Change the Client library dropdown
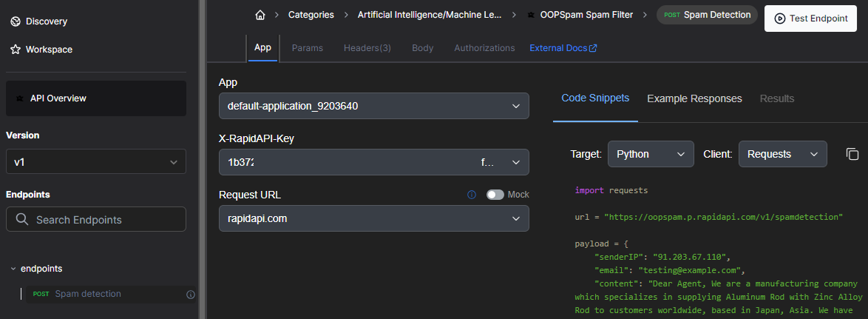 coord(782,154)
